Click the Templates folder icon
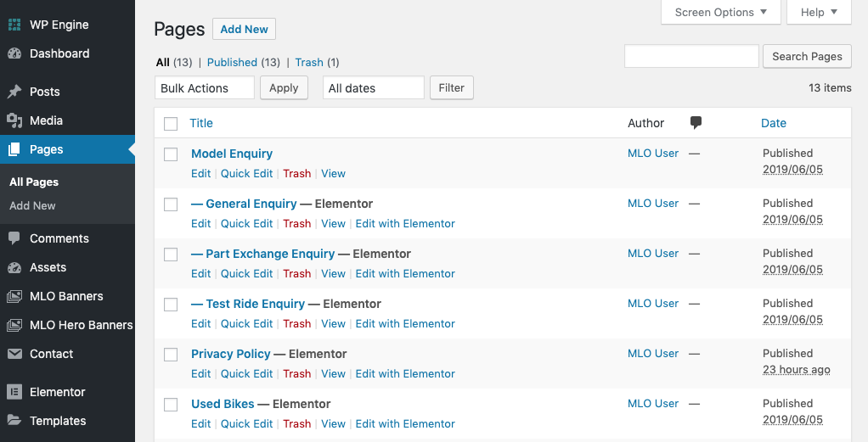The height and width of the screenshot is (442, 868). tap(14, 421)
